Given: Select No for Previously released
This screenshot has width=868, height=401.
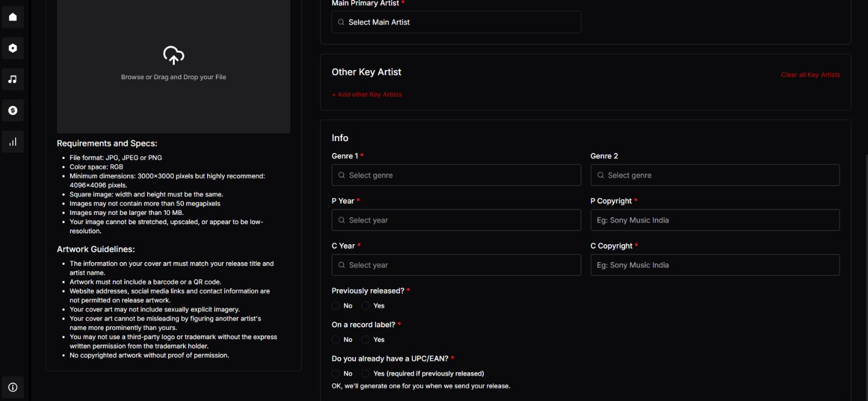Looking at the screenshot, I should (336, 306).
